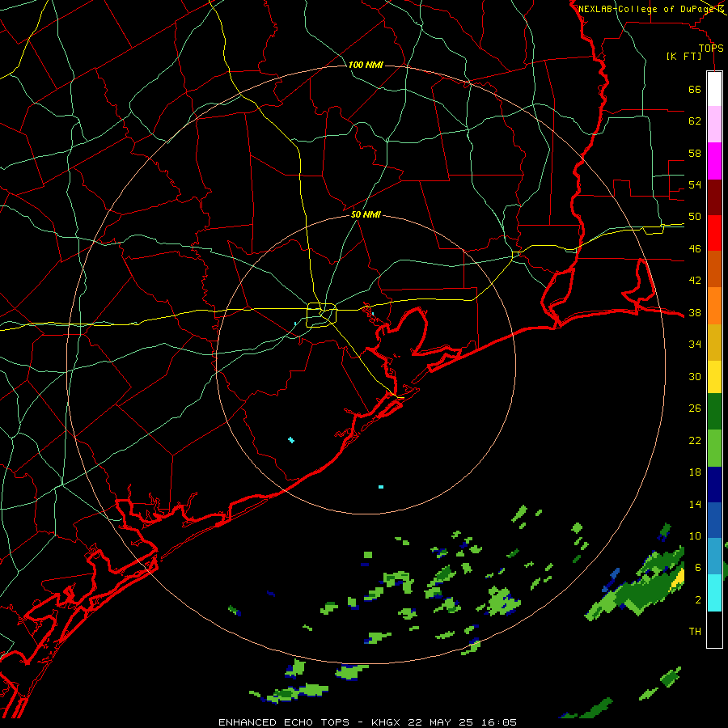Click the gold legend color block
The image size is (728, 728).
[714, 343]
